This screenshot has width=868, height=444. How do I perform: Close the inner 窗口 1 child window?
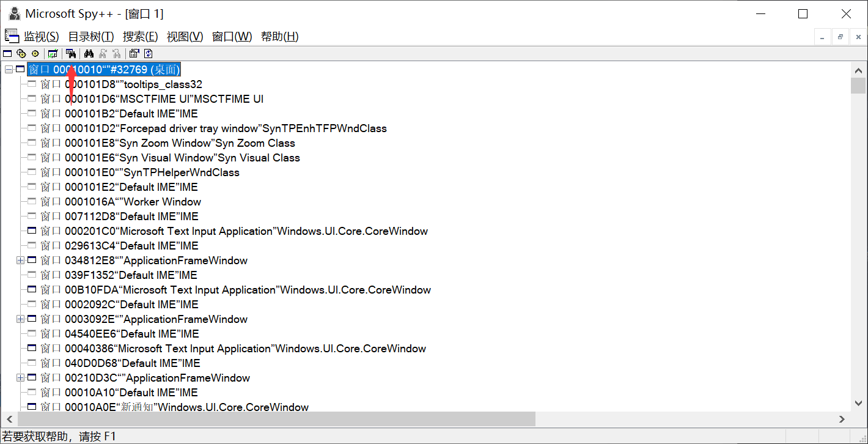coord(858,37)
